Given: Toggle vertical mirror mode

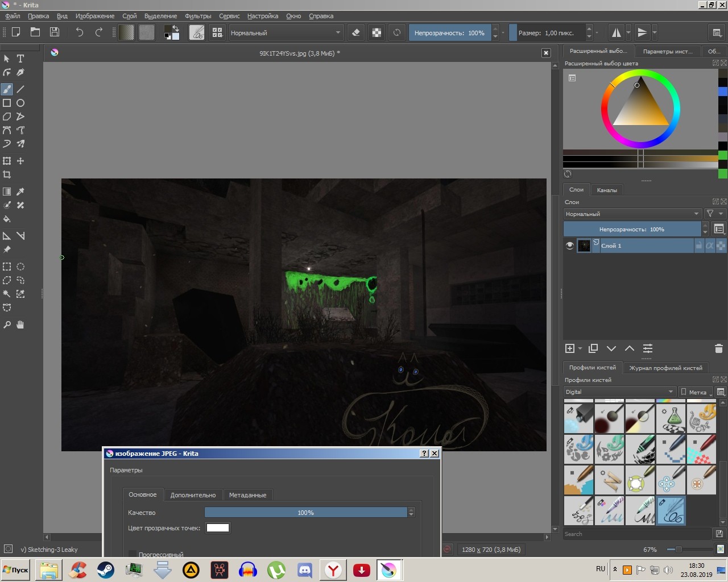Looking at the screenshot, I should pyautogui.click(x=643, y=32).
